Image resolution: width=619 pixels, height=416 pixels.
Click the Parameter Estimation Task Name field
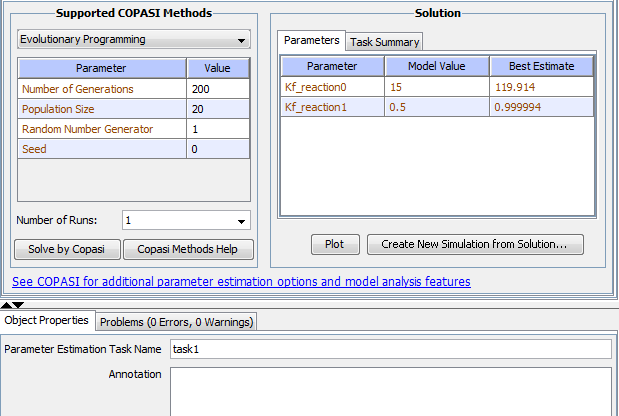(391, 349)
